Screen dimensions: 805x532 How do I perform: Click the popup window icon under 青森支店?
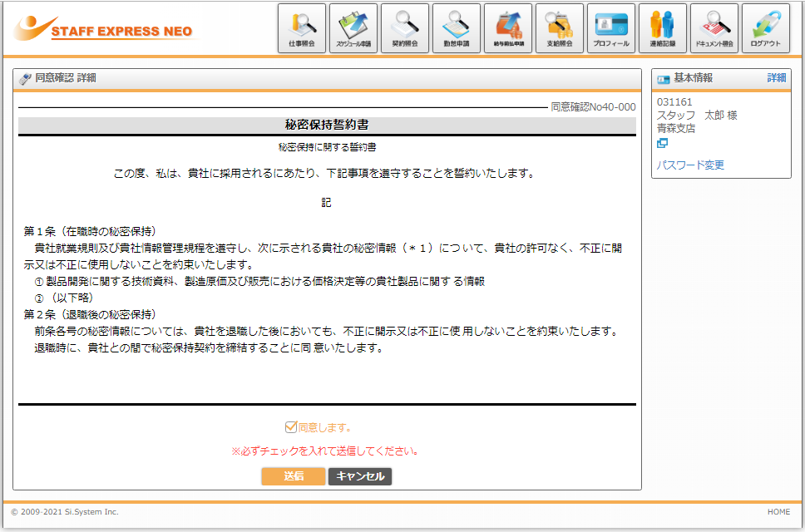tap(662, 143)
